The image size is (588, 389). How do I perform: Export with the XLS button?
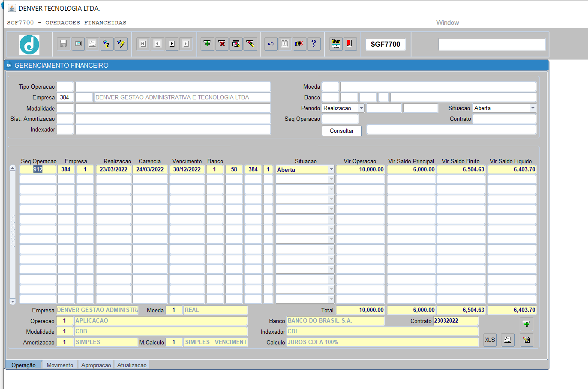(x=490, y=340)
